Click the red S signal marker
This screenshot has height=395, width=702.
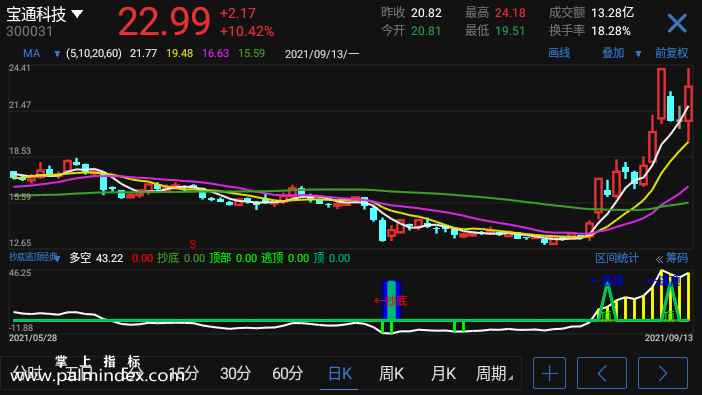(193, 244)
